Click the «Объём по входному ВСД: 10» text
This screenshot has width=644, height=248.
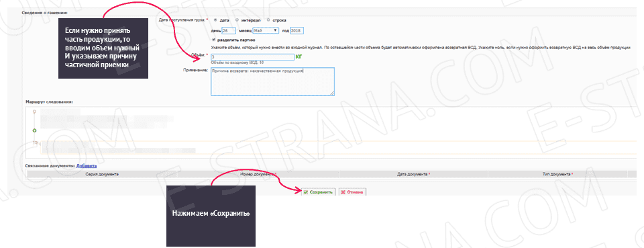click(x=237, y=63)
